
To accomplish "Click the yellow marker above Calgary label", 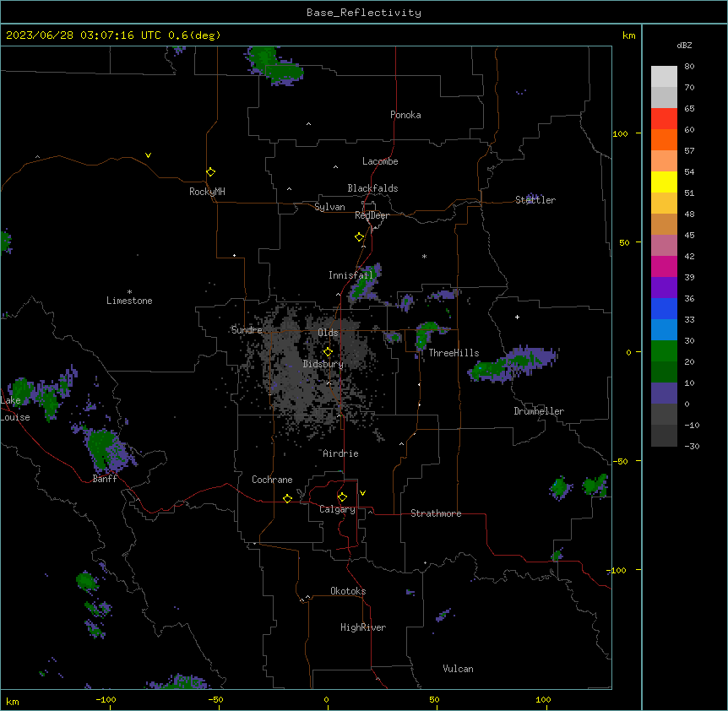I will tap(342, 497).
